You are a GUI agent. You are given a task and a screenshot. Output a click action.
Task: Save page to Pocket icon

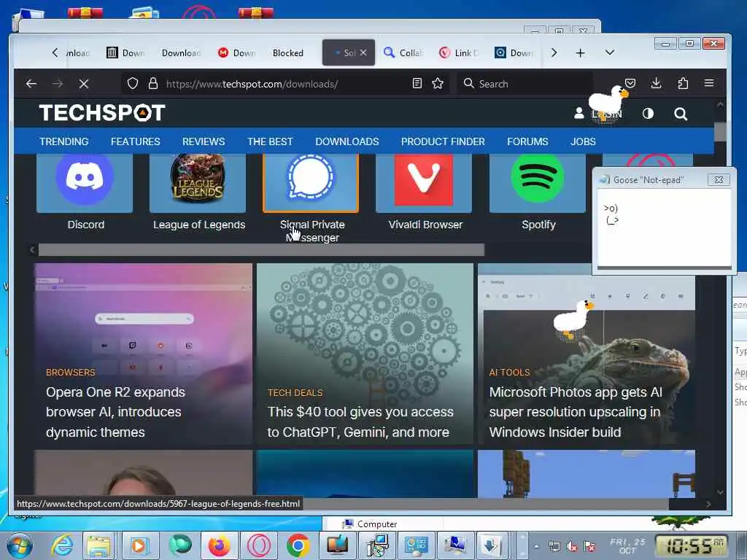630,84
